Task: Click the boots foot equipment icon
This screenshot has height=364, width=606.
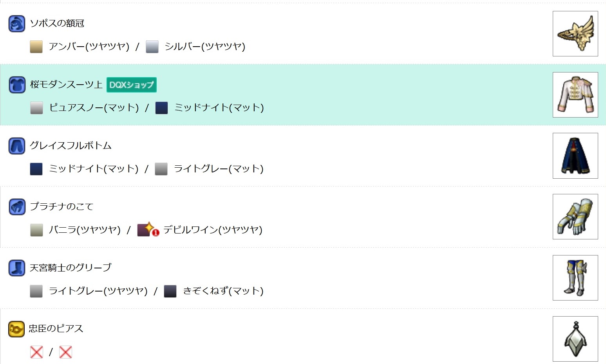Action: (x=17, y=268)
